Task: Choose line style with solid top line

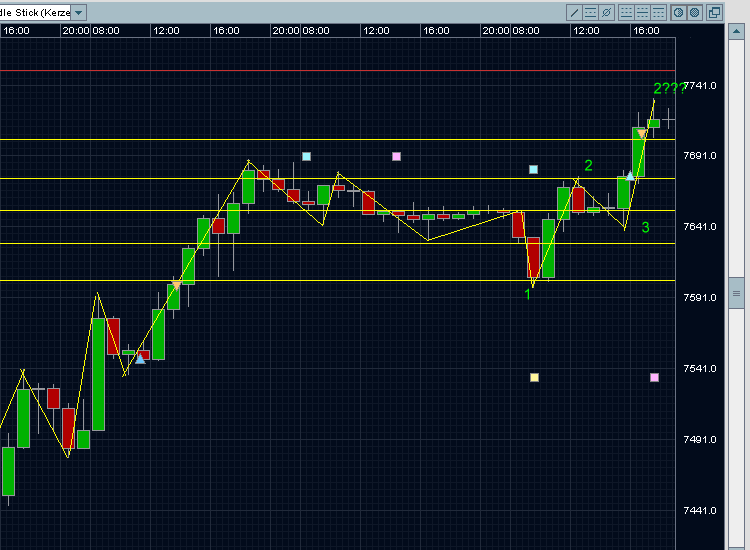Action: click(x=659, y=12)
